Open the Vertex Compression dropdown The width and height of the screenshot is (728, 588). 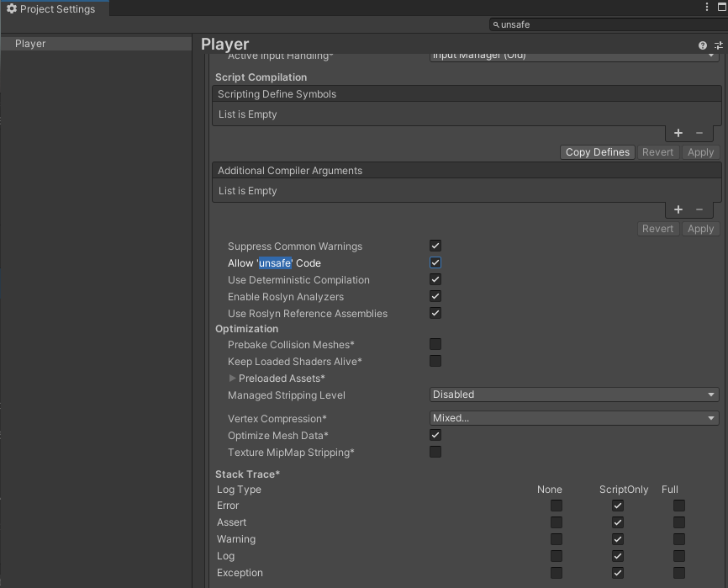click(574, 418)
